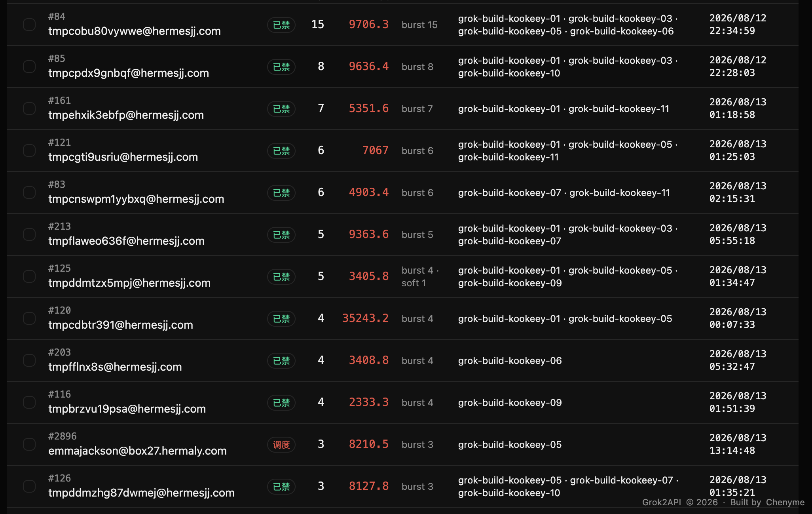Click email tmpflaweo636f@hermesjj.com
The image size is (812, 514).
[126, 241]
